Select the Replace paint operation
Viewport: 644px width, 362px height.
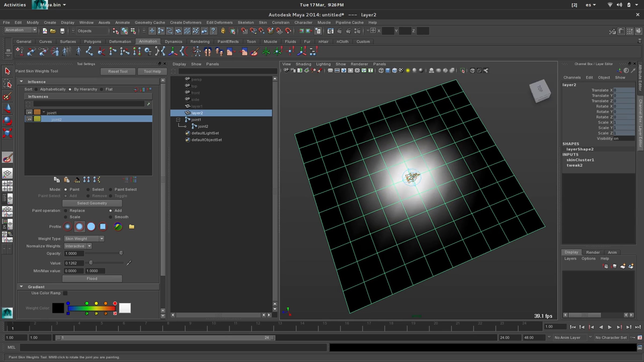pyautogui.click(x=66, y=210)
